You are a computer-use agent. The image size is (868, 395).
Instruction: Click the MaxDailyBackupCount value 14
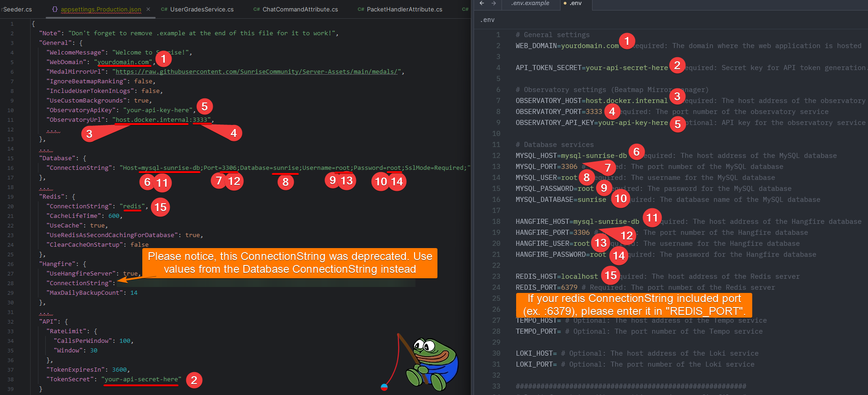click(134, 293)
